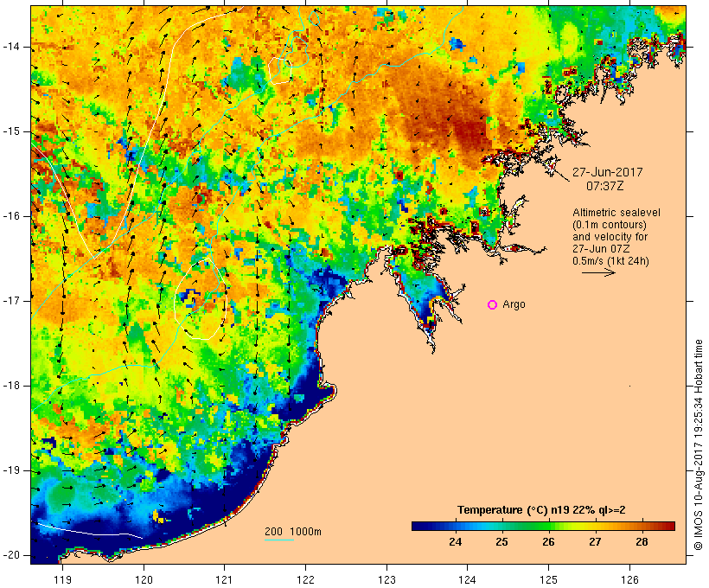709x588 pixels.
Task: Click the latitude axis label '-15'
Action: coord(10,131)
